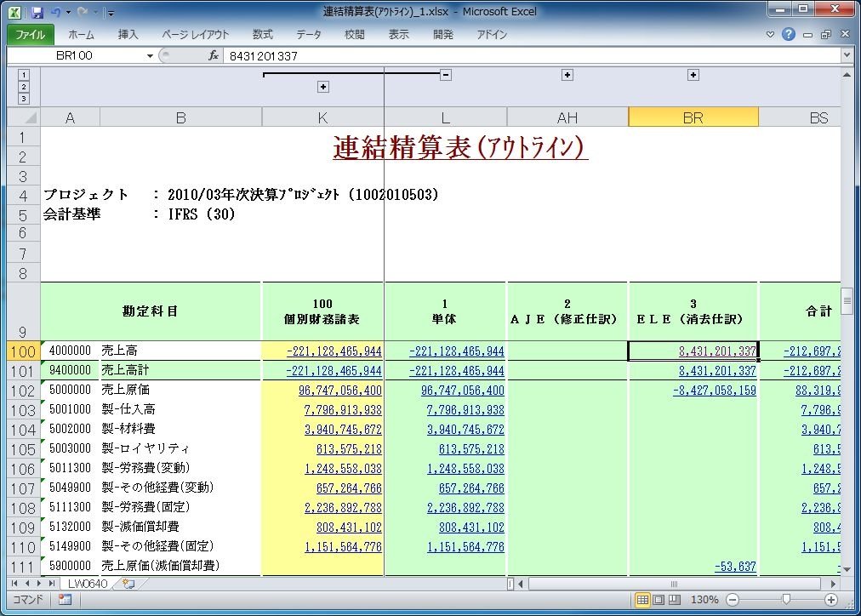Click the horizontal scrollbar right arrow
This screenshot has height=616, width=861.
833,584
